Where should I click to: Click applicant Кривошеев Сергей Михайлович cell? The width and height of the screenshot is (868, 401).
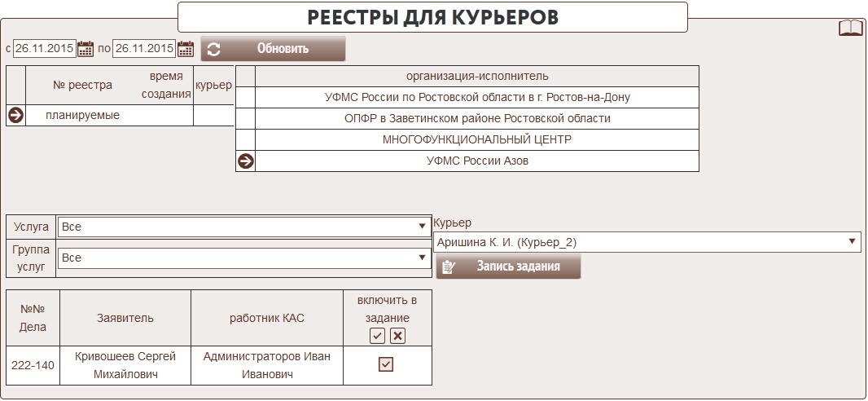tap(125, 365)
